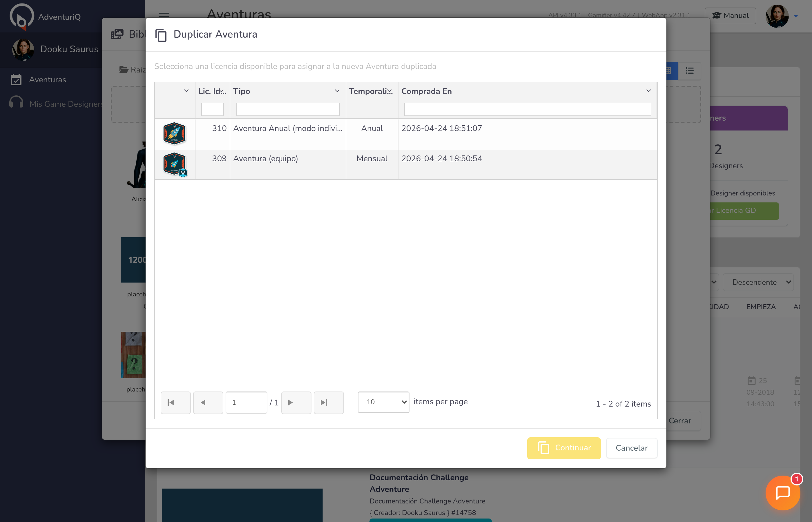Screen dimensions: 812x522
Task: Go to previous page of licenses
Action: (208, 402)
